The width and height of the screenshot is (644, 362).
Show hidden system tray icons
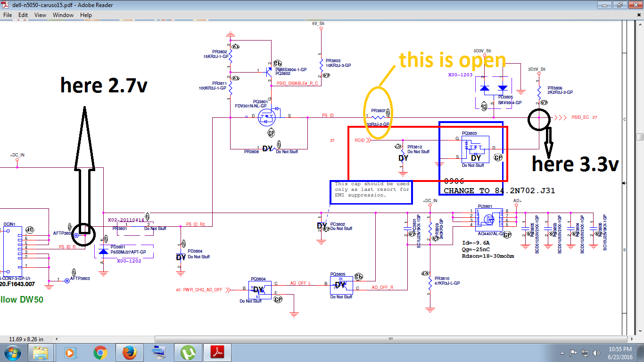563,353
